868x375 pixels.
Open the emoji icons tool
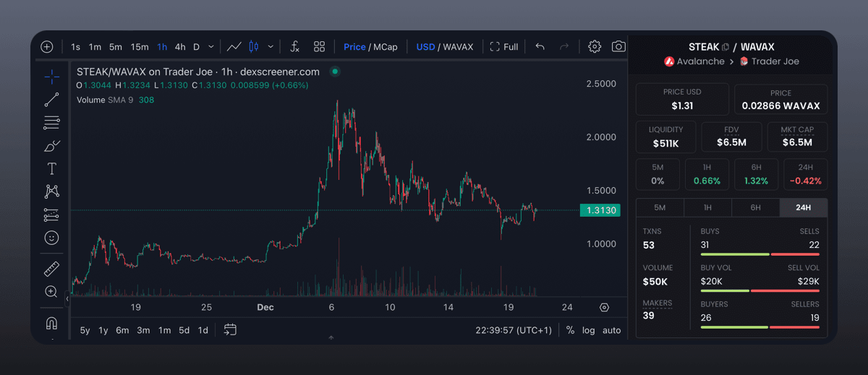click(51, 238)
